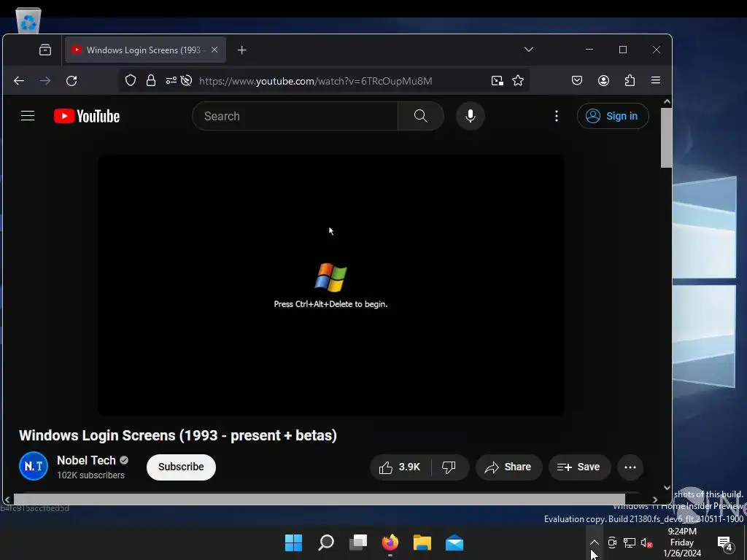Viewport: 747px width, 560px height.
Task: Dislike this video
Action: point(449,467)
